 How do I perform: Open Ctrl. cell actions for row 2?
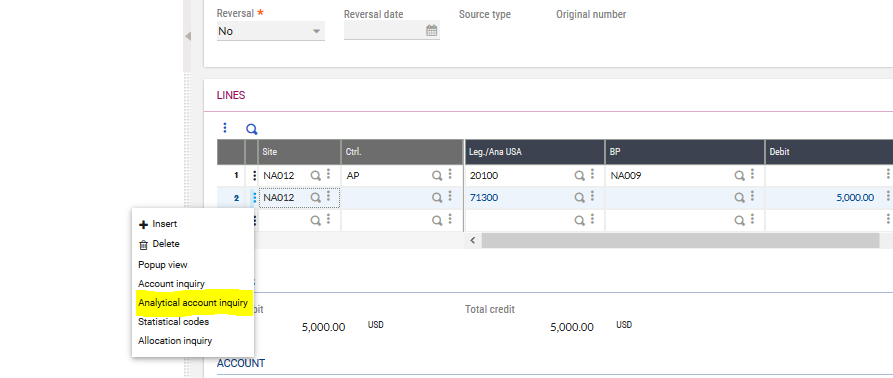pos(450,197)
